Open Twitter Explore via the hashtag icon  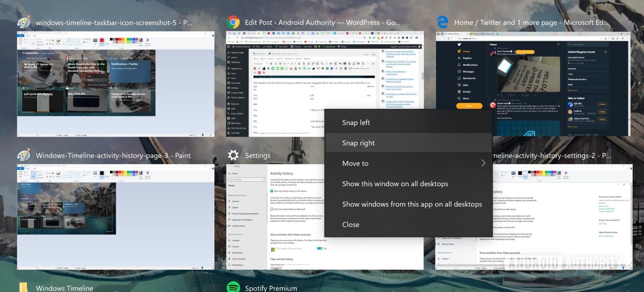click(458, 58)
